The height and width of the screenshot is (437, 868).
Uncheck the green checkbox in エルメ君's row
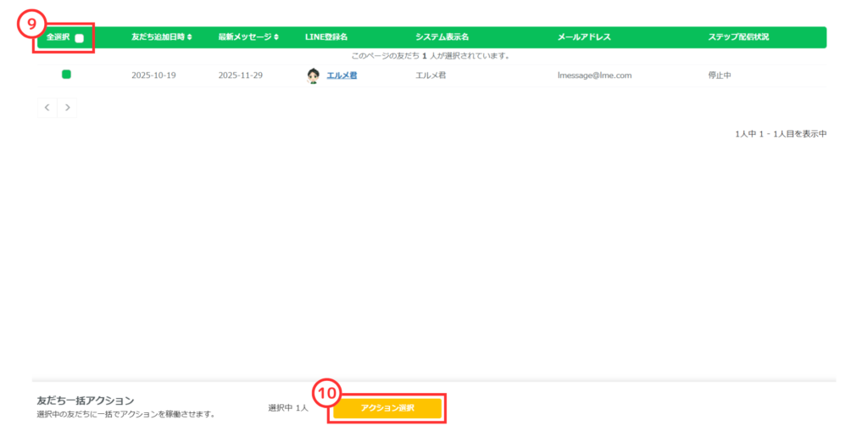coord(66,75)
